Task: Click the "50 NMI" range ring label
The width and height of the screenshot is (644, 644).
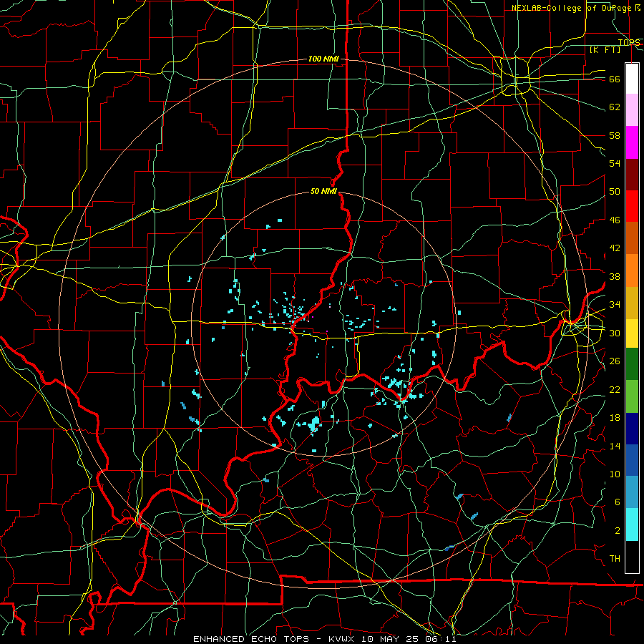Action: click(x=323, y=191)
